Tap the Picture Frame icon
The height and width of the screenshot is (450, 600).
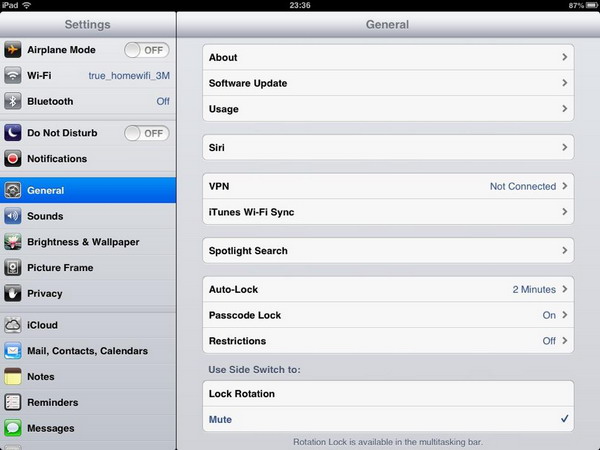13,267
